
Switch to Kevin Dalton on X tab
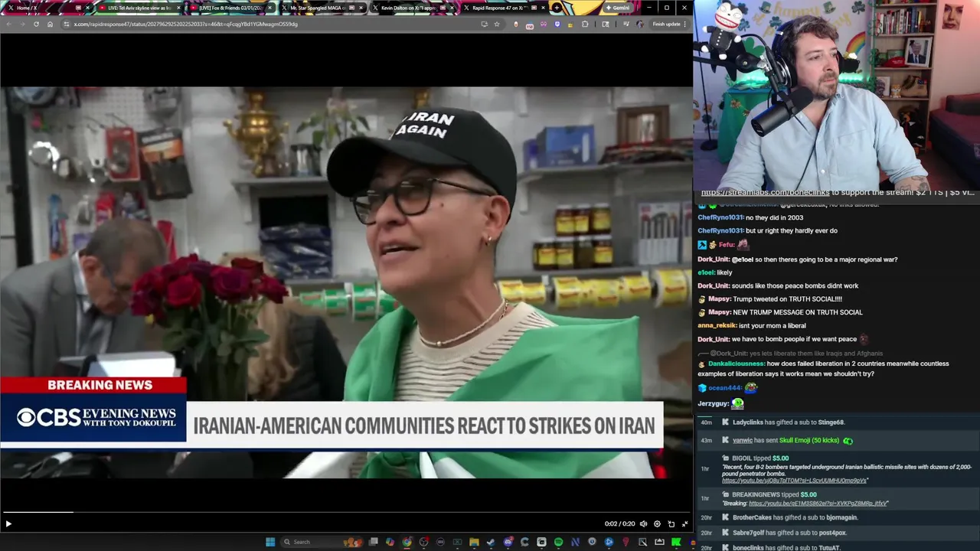point(412,8)
